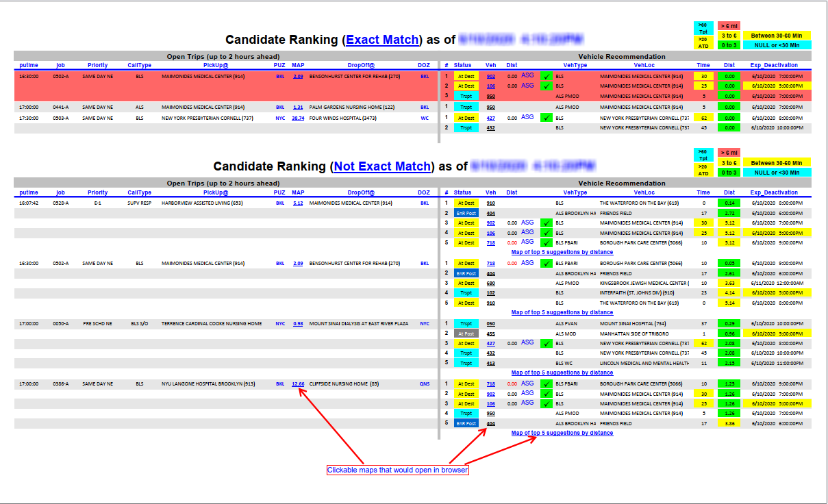Click 'CLIFFSIDE NURSING HOME (85)' dropoff cell
The image size is (828, 504).
point(344,384)
